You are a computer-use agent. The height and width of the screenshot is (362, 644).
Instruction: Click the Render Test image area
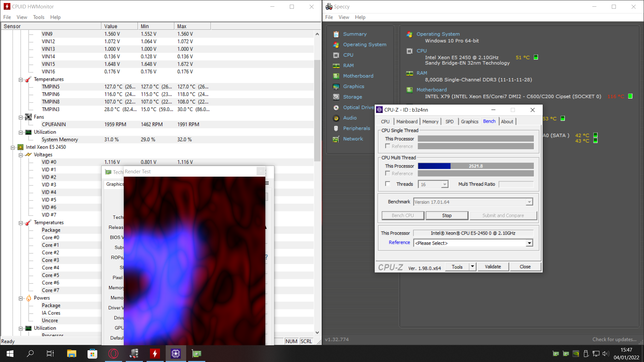pyautogui.click(x=195, y=261)
